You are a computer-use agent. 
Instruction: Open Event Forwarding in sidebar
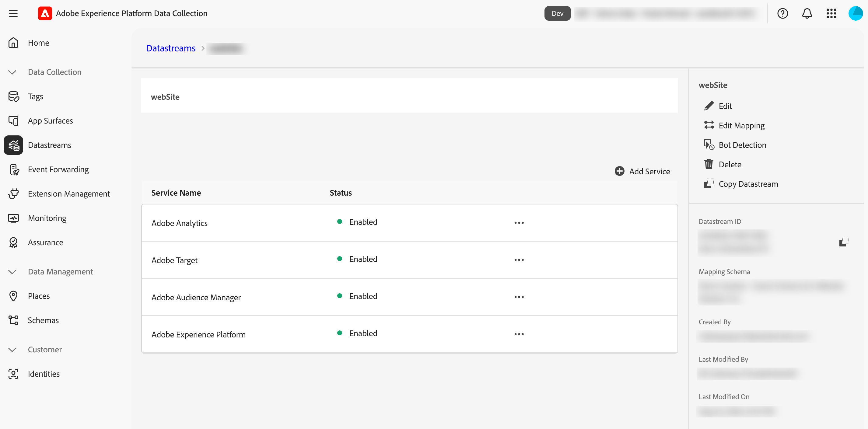click(x=58, y=170)
